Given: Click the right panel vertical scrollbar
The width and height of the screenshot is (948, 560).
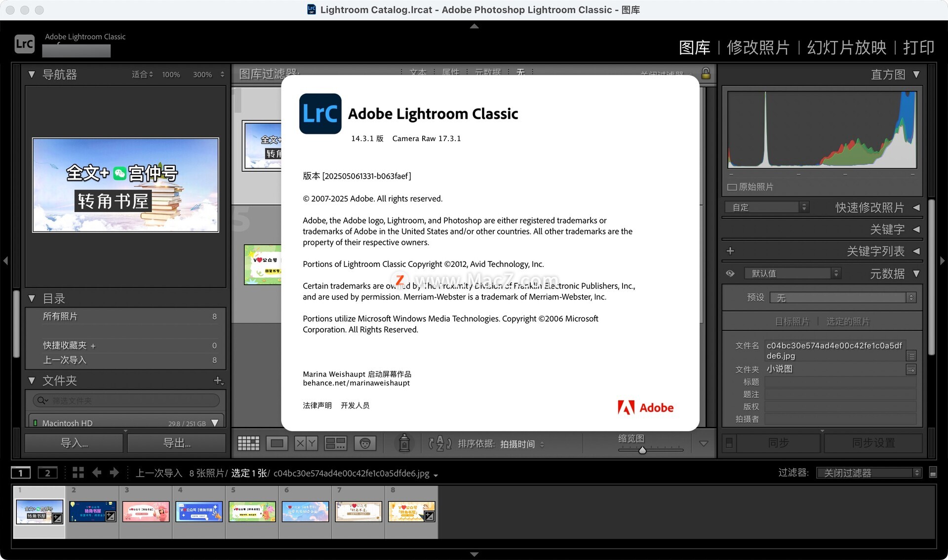Looking at the screenshot, I should (x=931, y=276).
